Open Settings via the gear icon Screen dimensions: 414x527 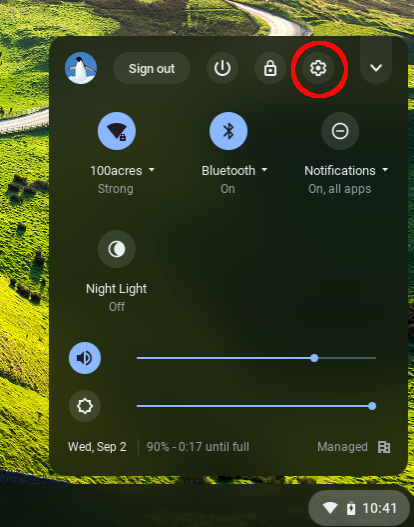tap(318, 68)
